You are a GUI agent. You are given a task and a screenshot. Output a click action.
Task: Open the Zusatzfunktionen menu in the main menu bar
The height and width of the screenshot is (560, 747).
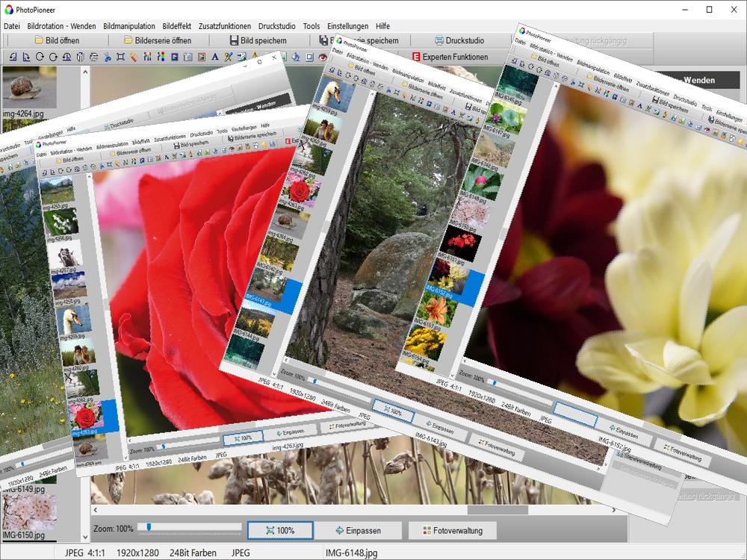pos(224,26)
